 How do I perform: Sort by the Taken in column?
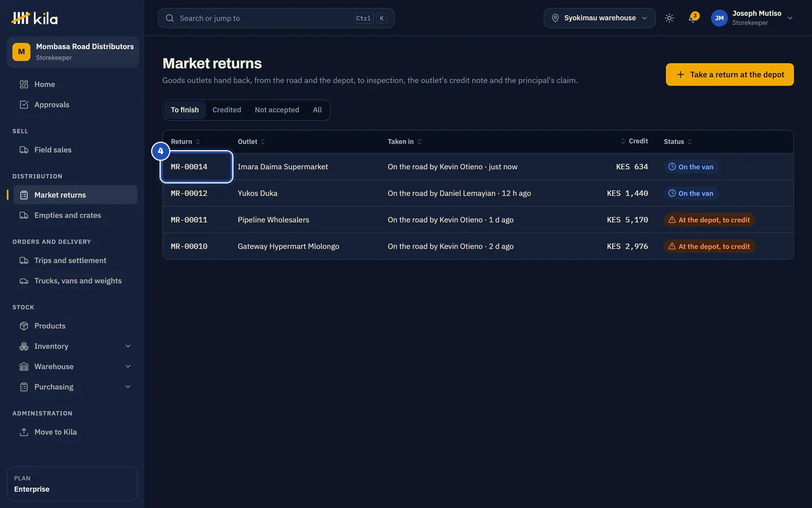coord(404,142)
